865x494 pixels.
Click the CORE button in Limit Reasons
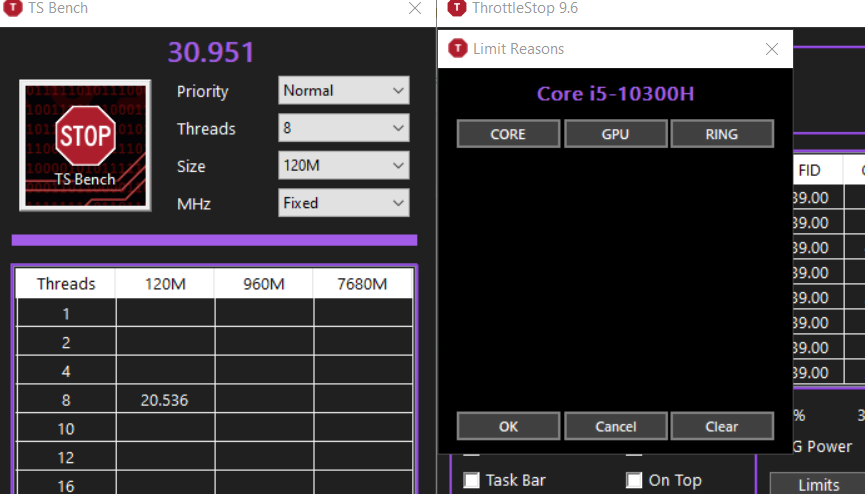(x=508, y=134)
